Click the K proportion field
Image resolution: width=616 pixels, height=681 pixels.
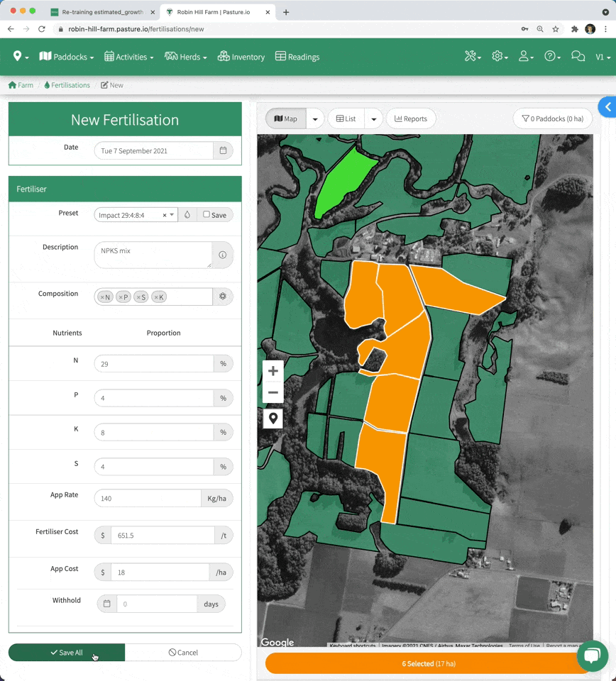click(154, 433)
